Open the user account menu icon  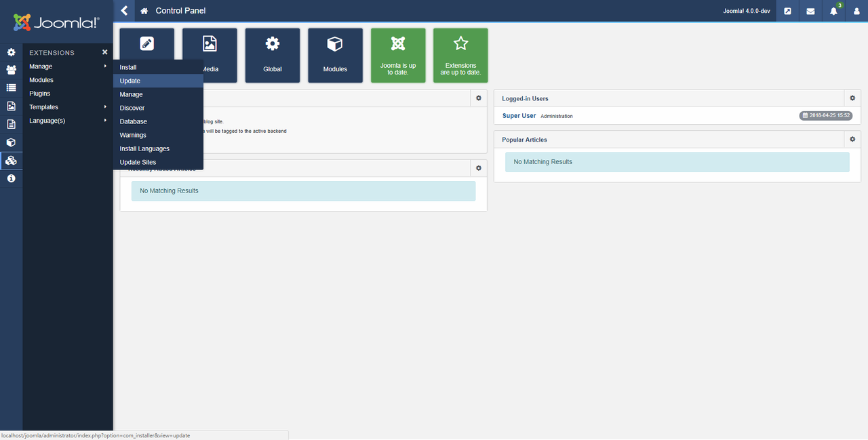tap(856, 11)
